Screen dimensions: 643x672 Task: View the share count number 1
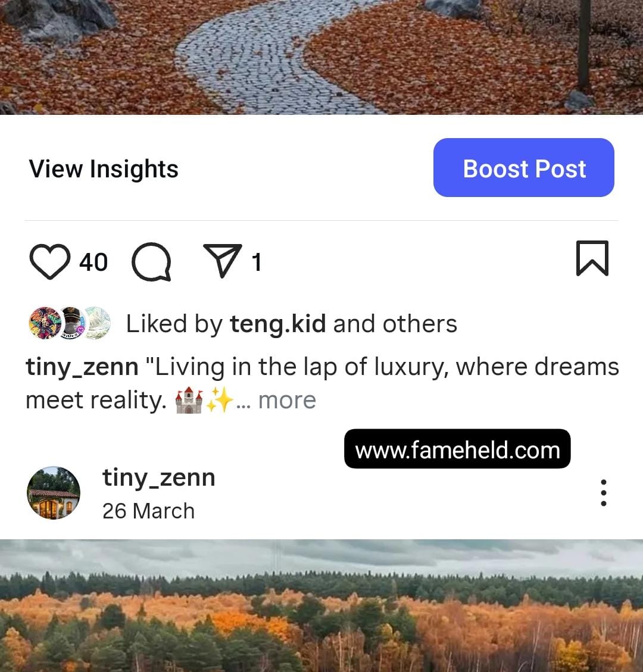[257, 262]
